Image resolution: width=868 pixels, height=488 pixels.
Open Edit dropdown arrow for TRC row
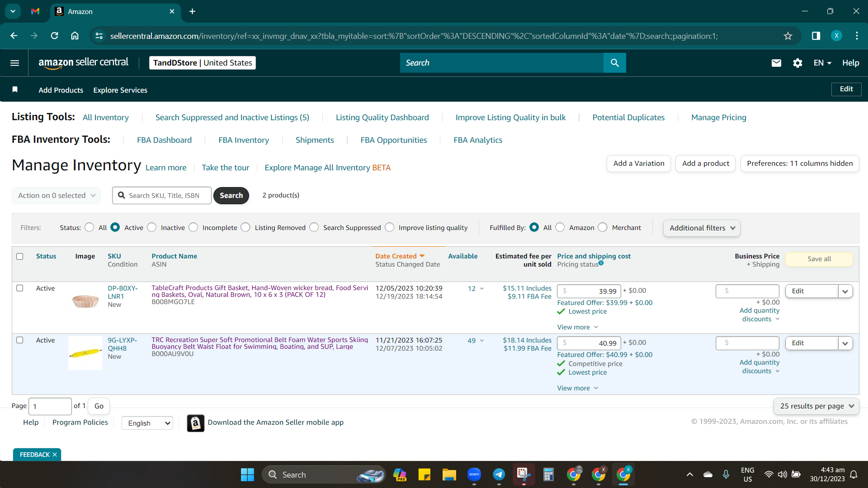point(845,343)
